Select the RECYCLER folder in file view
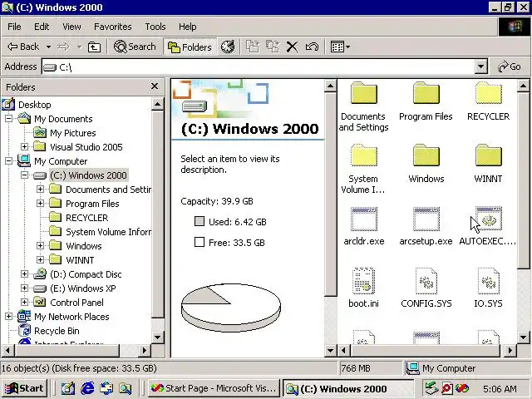 point(488,93)
